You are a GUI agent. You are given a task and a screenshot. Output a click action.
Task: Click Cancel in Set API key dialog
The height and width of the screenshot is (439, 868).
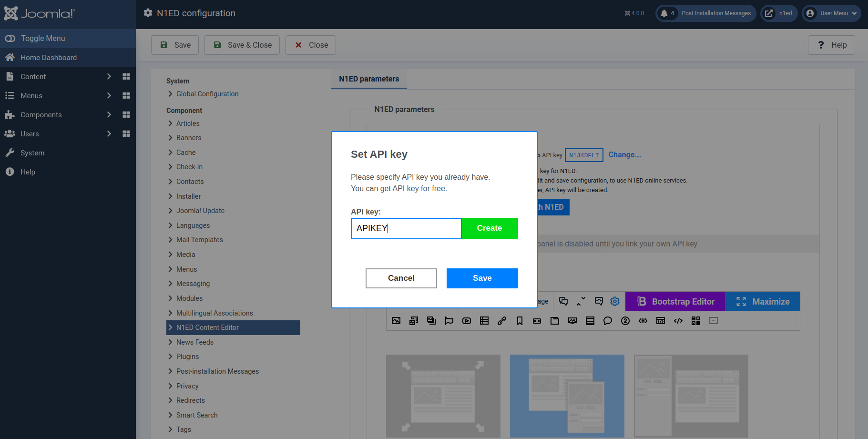point(401,278)
